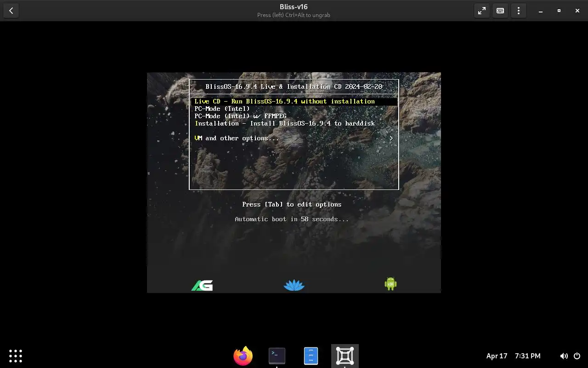588x368 pixels.
Task: Switch to Boxes app in the dock
Action: 345,356
